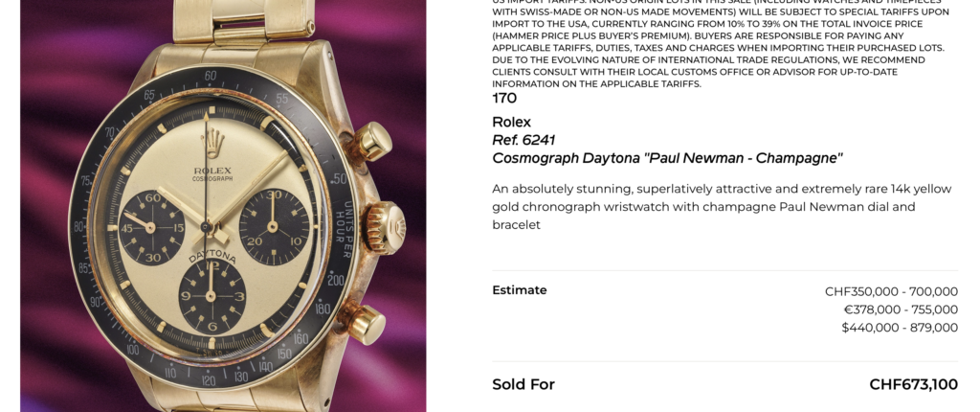The height and width of the screenshot is (412, 980).
Task: Click the Sold For price CHF673,100
Action: (x=913, y=384)
